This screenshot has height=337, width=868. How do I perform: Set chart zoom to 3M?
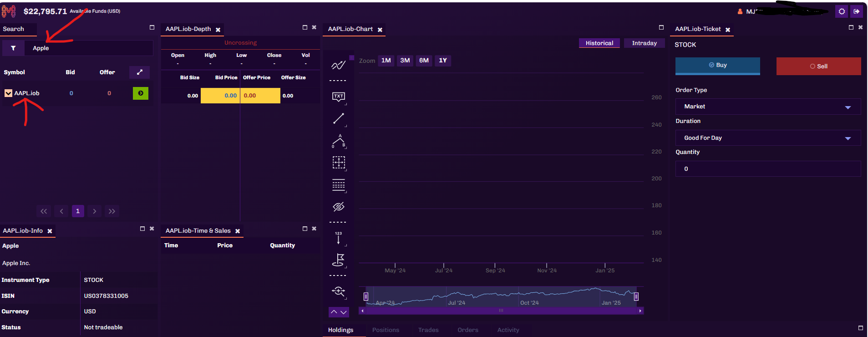(405, 61)
